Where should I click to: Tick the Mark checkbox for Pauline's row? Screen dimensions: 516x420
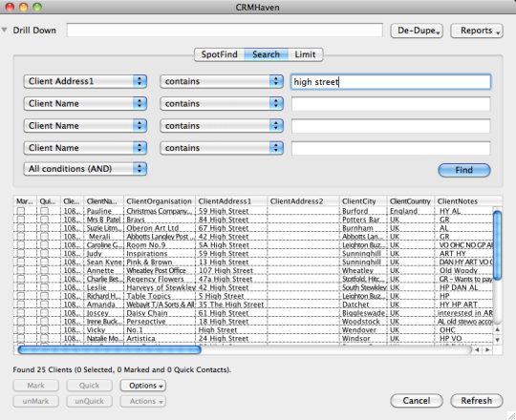[21, 211]
